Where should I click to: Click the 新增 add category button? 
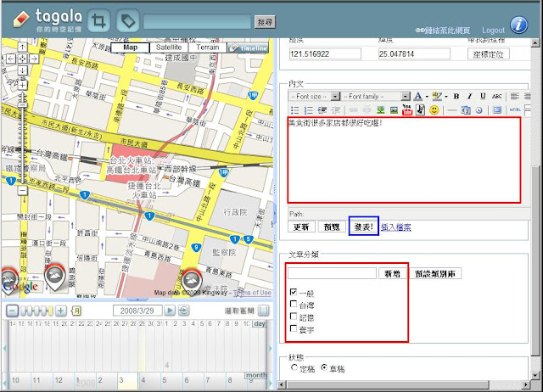click(392, 273)
